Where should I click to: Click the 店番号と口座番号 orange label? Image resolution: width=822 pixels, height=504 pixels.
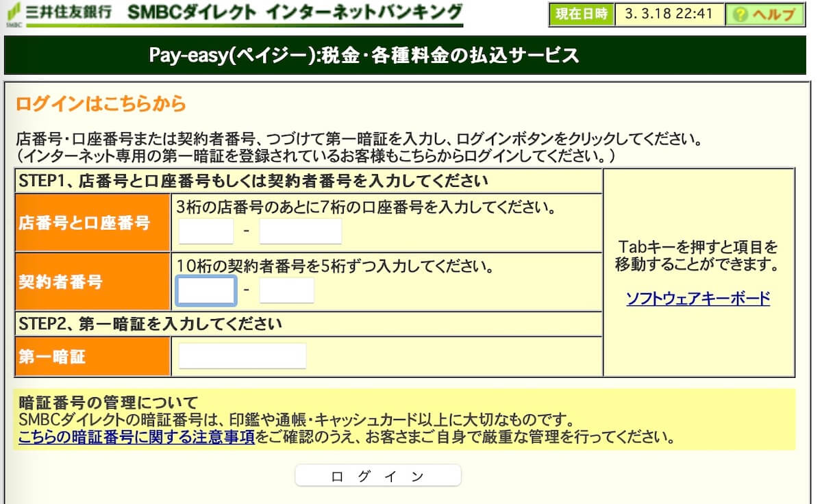click(93, 223)
